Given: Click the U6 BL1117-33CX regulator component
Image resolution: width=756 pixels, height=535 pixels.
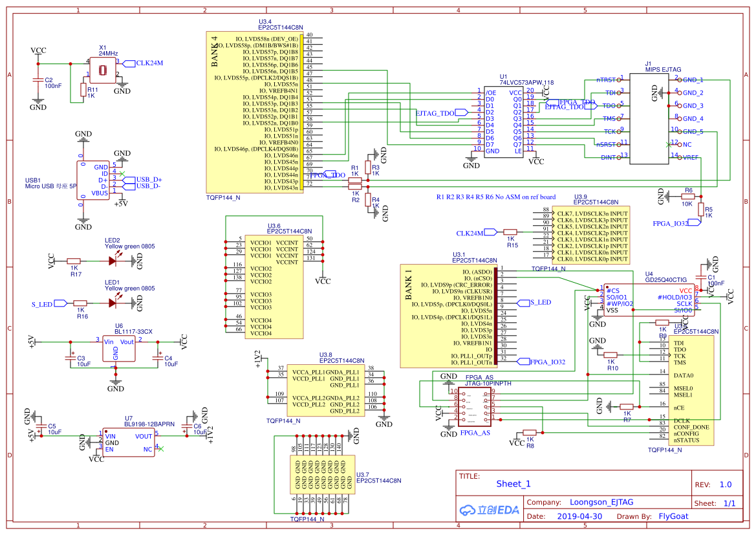Looking at the screenshot, I should pyautogui.click(x=119, y=348).
